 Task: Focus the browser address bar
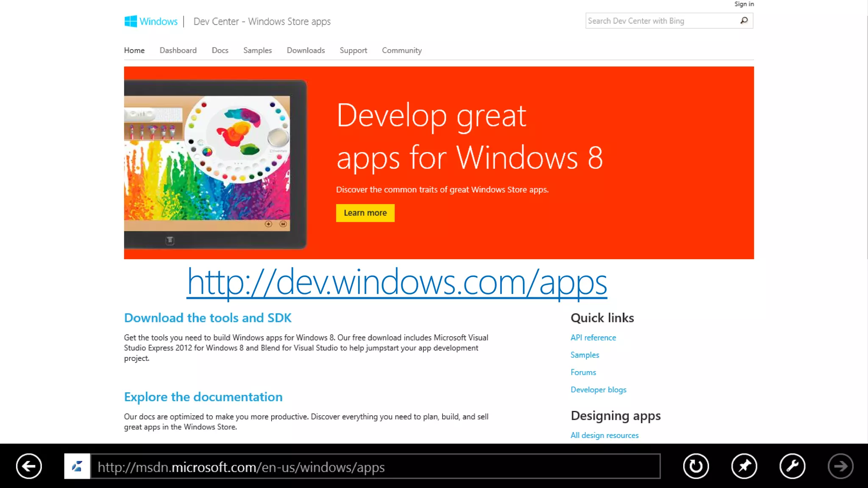[x=376, y=466]
